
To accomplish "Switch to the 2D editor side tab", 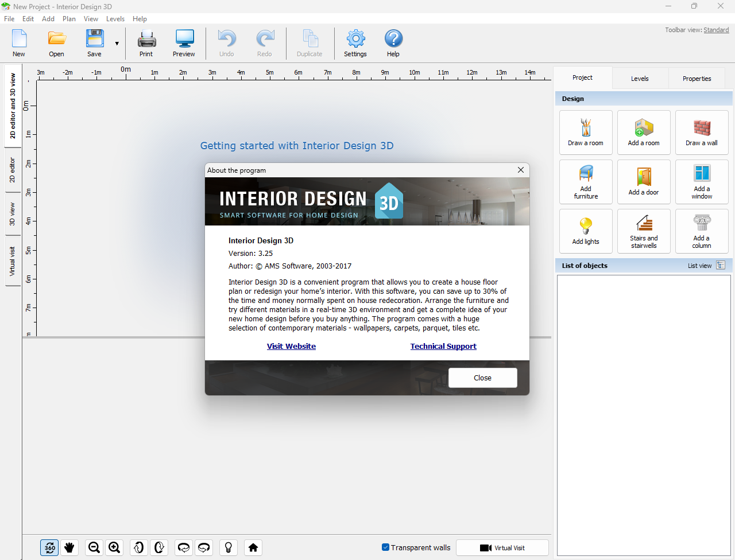I will tap(13, 170).
